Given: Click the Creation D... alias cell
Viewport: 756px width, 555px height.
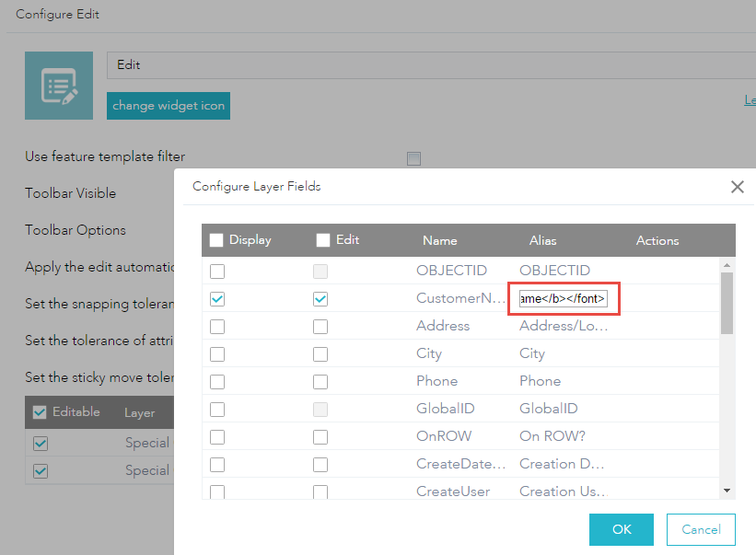Looking at the screenshot, I should coord(562,464).
